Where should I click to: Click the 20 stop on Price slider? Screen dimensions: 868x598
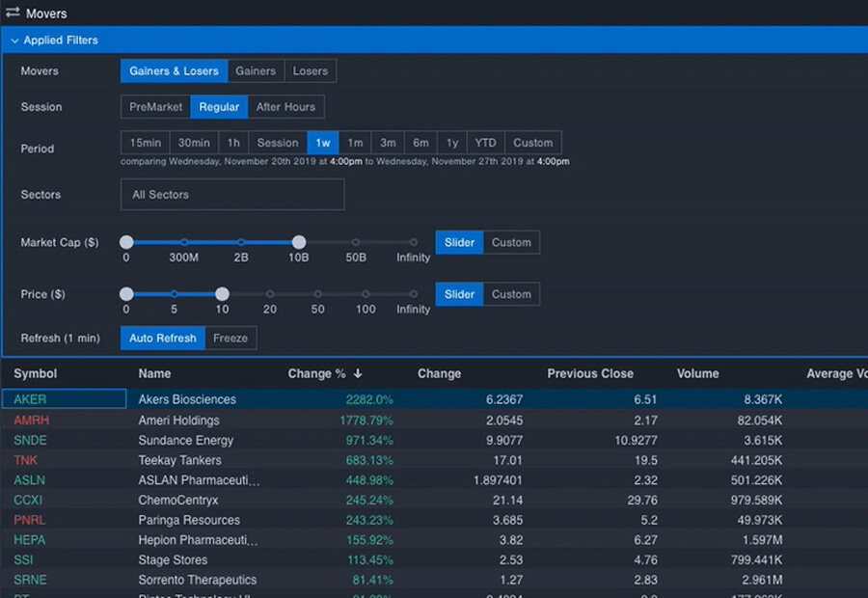click(x=270, y=294)
